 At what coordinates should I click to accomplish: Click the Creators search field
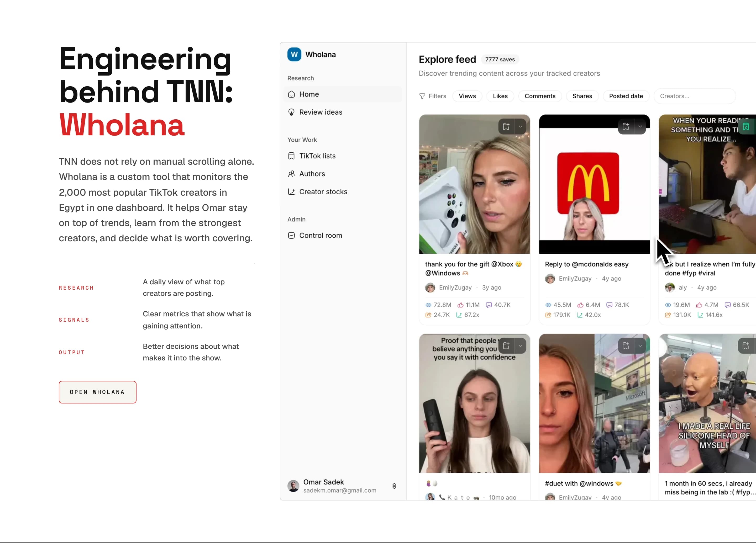point(695,96)
